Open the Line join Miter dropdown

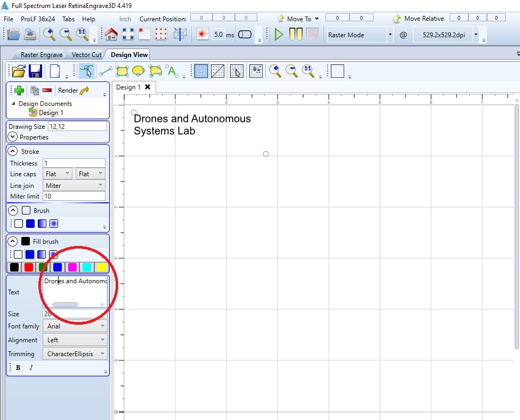pyautogui.click(x=74, y=185)
